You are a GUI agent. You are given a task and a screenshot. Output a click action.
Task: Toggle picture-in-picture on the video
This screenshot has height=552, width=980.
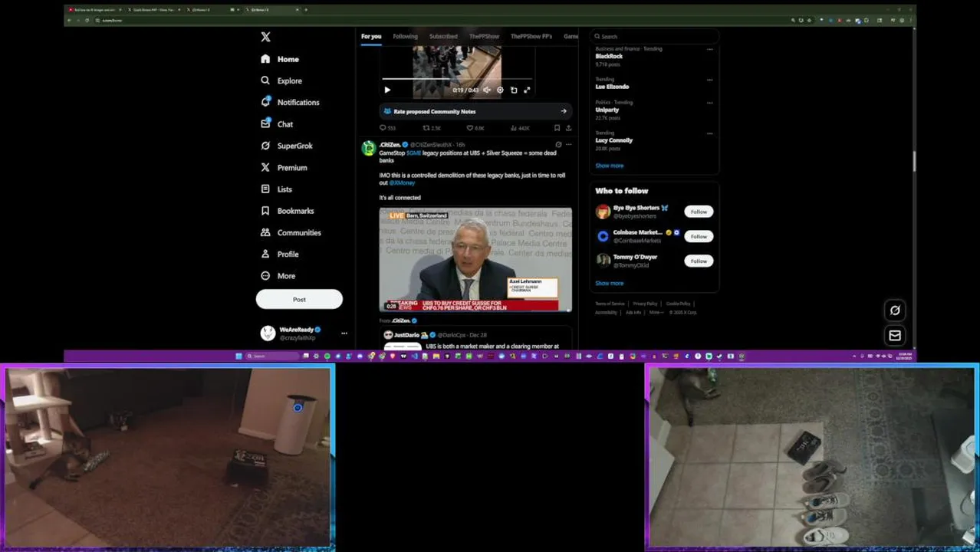(x=514, y=90)
